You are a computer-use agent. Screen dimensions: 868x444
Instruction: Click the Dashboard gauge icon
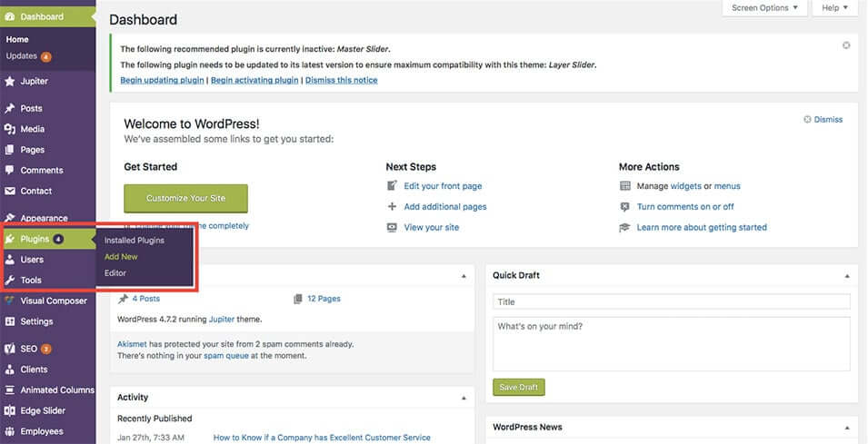pos(9,16)
